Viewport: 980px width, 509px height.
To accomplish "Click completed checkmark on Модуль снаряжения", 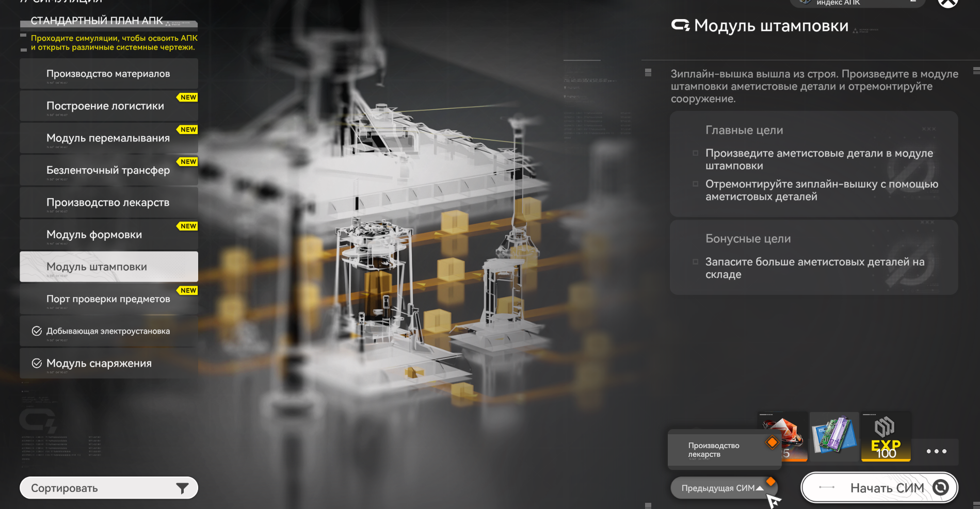I will point(37,364).
